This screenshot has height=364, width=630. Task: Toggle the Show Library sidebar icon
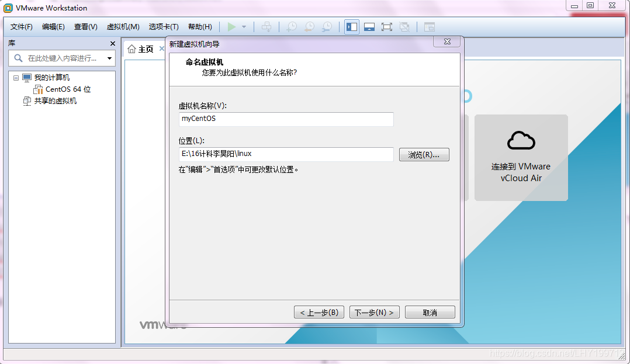352,27
